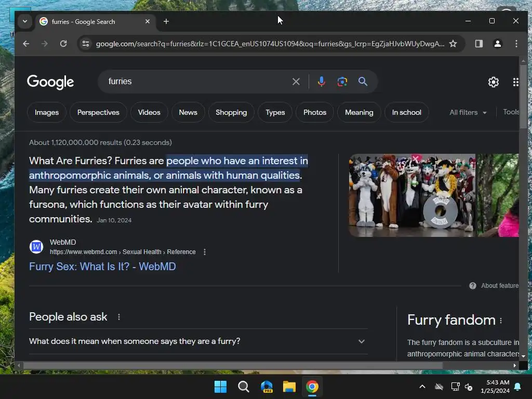The image size is (532, 399).
Task: Click the horizontal scrollbar thumb
Action: click(233, 365)
